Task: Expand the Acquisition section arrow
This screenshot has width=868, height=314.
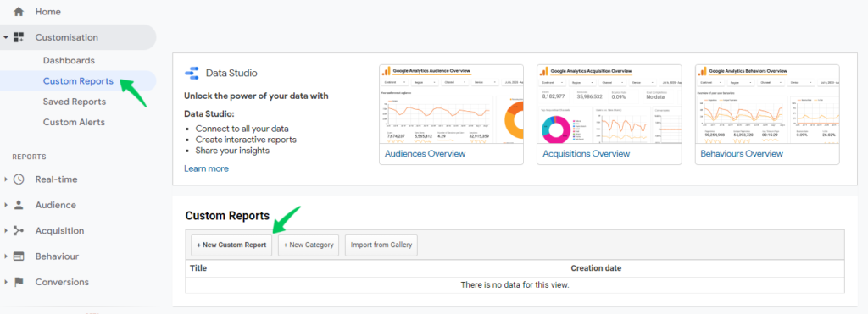Action: (x=5, y=230)
